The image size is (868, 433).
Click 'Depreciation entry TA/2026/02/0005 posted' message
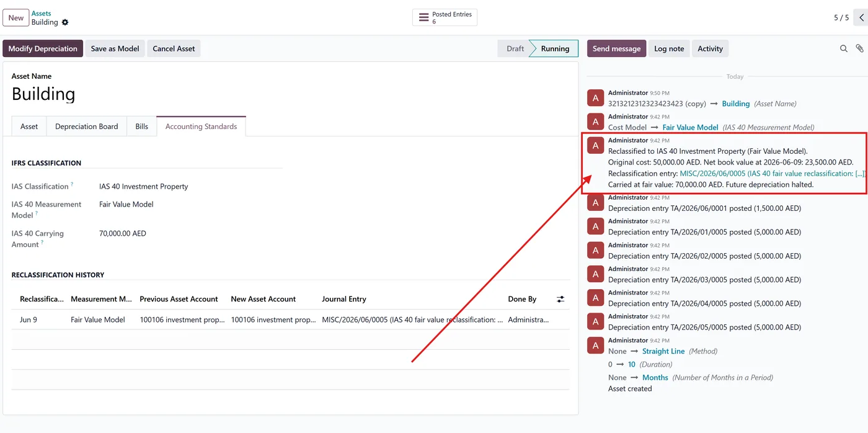point(704,256)
